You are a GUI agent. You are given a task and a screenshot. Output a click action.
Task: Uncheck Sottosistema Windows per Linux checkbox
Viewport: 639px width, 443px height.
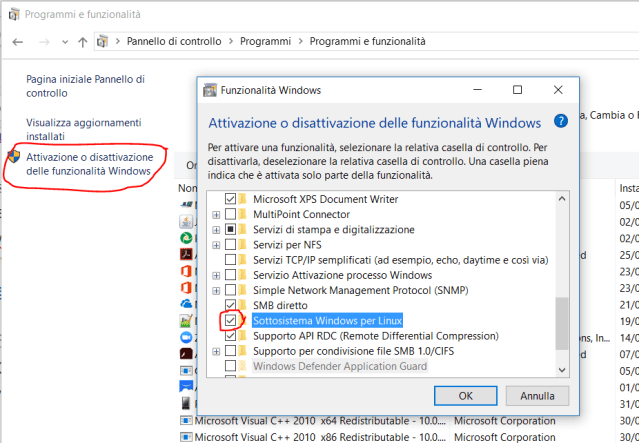click(x=231, y=321)
